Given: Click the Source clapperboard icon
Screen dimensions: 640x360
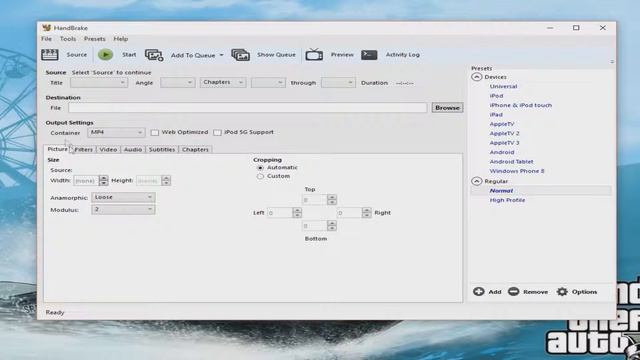Looking at the screenshot, I should [x=50, y=54].
